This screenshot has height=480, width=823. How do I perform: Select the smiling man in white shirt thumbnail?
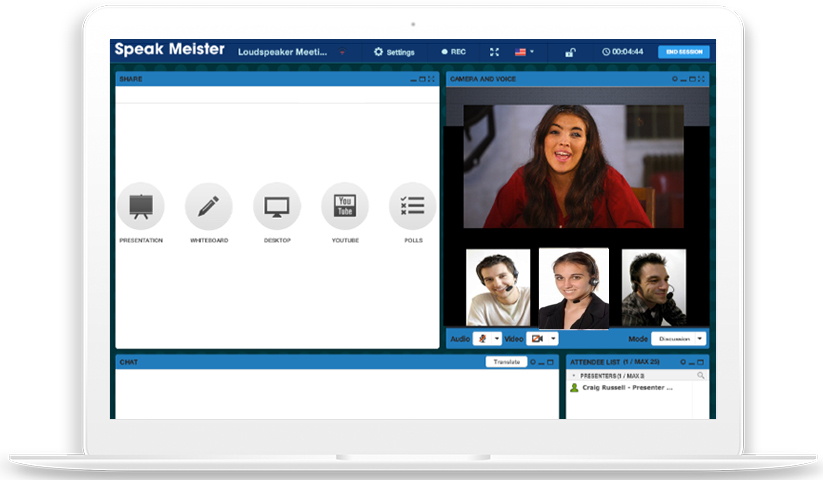(498, 287)
